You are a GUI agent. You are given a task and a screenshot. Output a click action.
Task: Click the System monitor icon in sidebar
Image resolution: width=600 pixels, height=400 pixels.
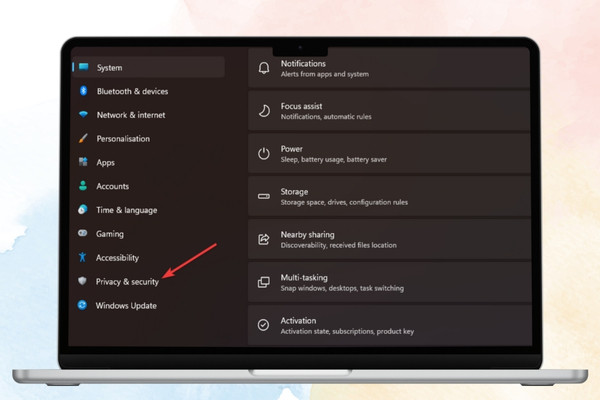(x=83, y=67)
